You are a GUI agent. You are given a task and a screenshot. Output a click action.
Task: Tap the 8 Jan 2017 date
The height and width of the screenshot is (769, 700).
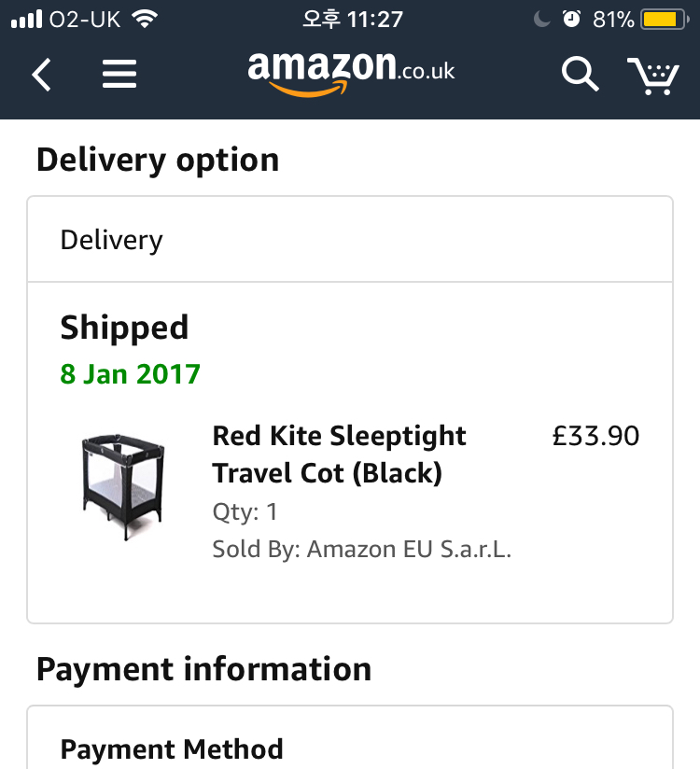[131, 374]
